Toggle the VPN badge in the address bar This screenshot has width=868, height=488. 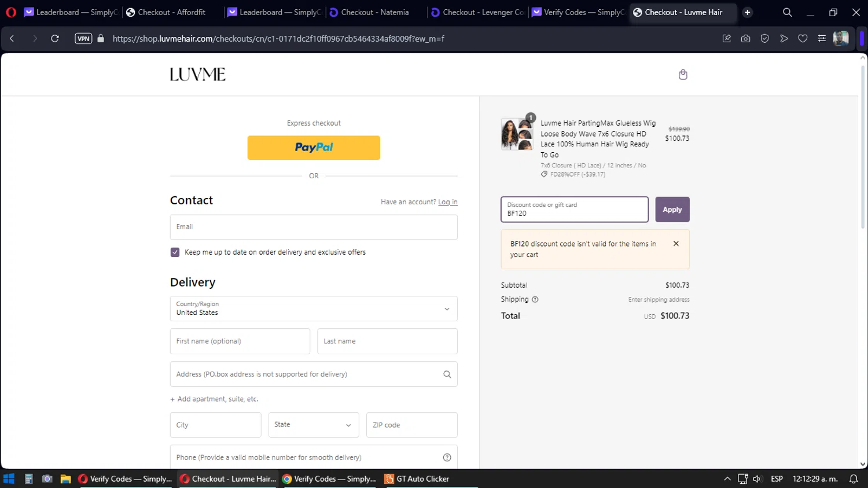pos(83,39)
